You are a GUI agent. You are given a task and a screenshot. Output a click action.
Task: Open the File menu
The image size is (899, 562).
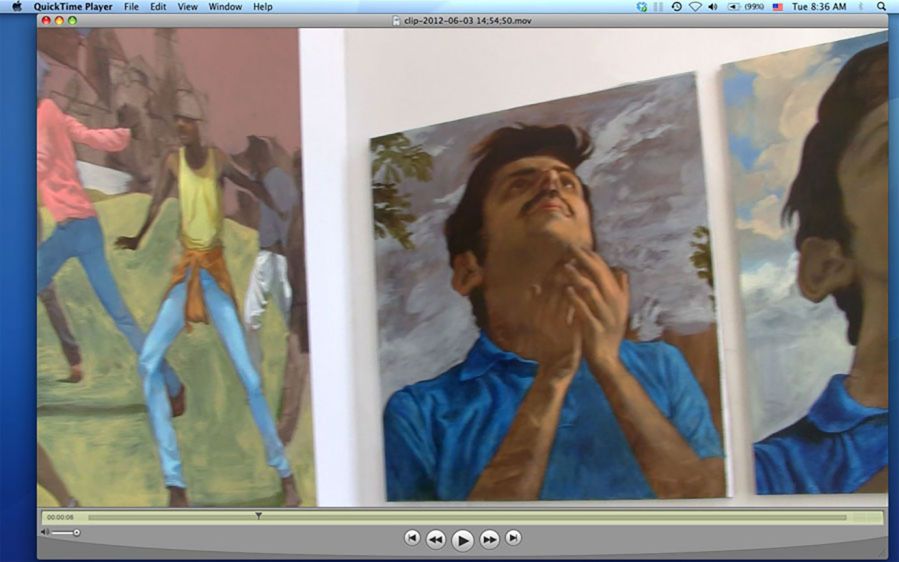pos(131,7)
